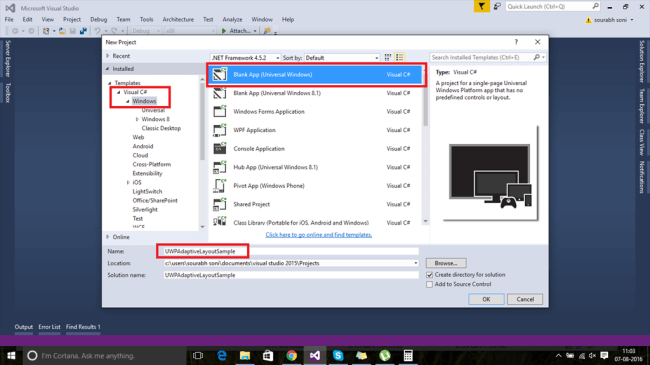Screen dimensions: 650x365
Task: Open the Class View side tab
Action: coord(642,142)
